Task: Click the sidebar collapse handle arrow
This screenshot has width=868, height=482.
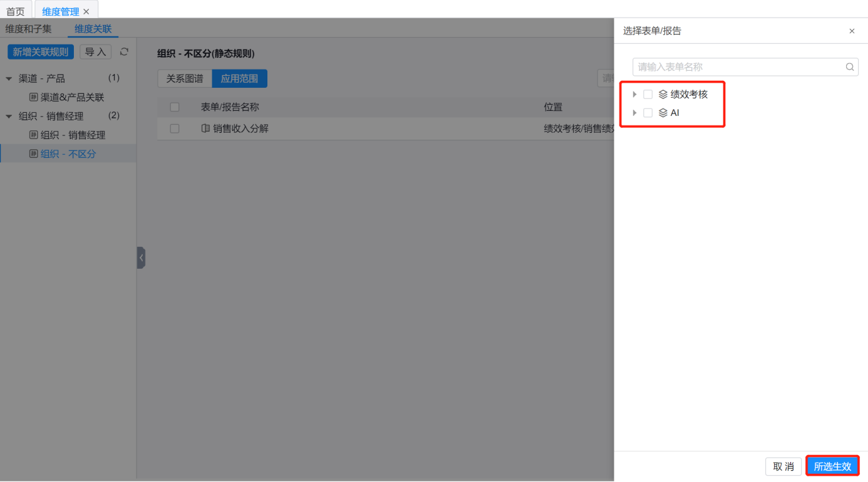Action: click(141, 258)
